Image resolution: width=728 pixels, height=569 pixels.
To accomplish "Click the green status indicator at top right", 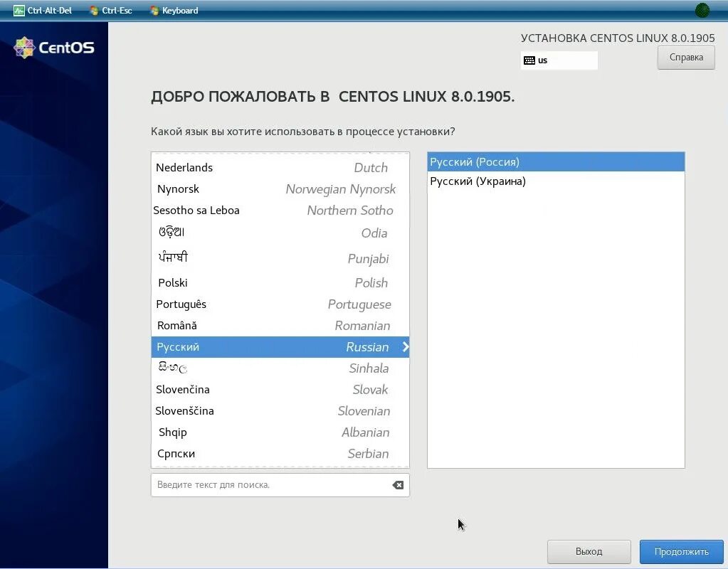I will click(702, 10).
